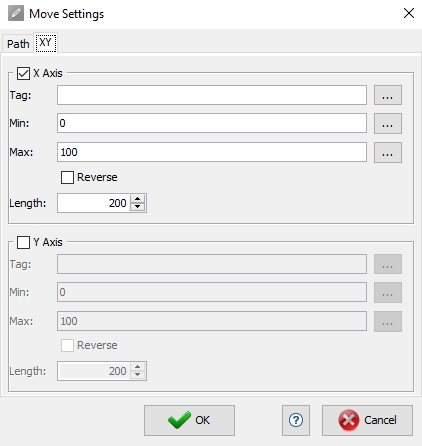Decrease X Axis Length with down arrow
The image size is (422, 446).
click(x=138, y=207)
